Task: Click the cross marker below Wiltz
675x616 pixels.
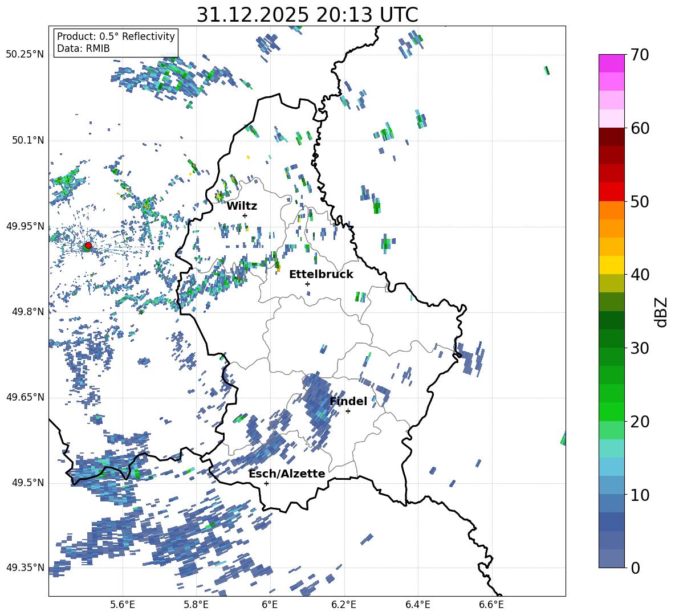Action: point(245,215)
